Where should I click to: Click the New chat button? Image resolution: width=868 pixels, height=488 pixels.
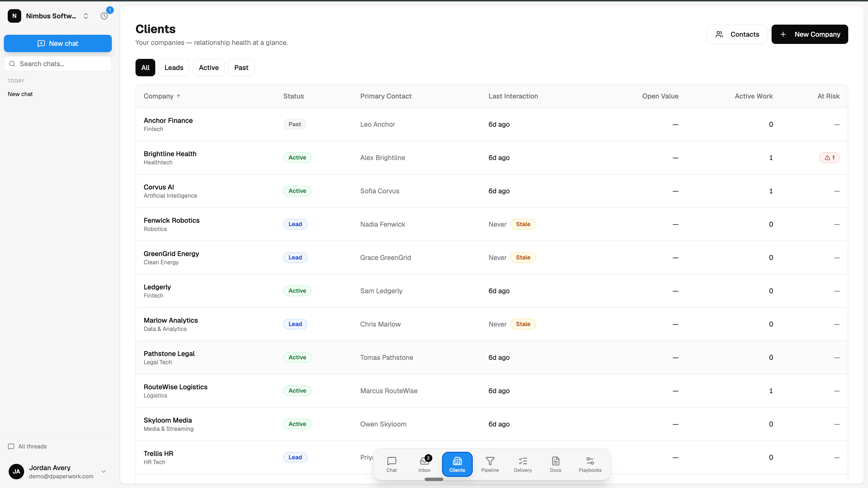tap(58, 43)
